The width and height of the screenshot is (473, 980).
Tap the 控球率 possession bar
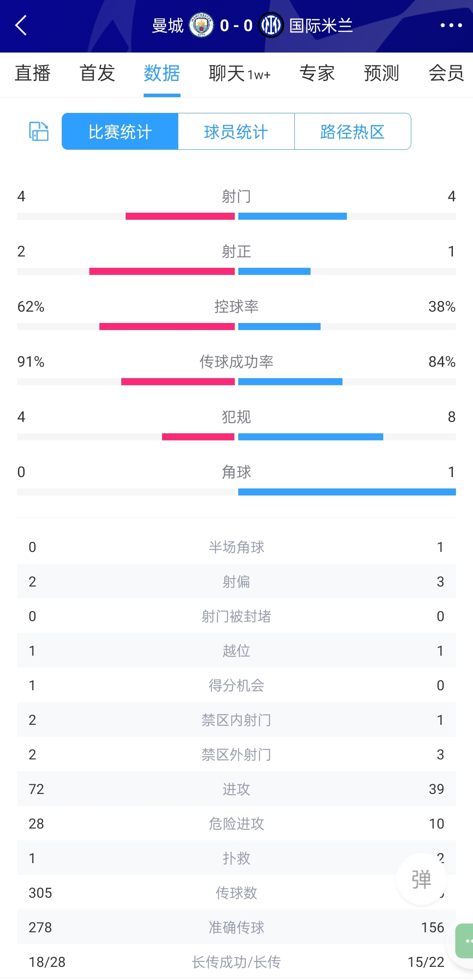pyautogui.click(x=236, y=327)
